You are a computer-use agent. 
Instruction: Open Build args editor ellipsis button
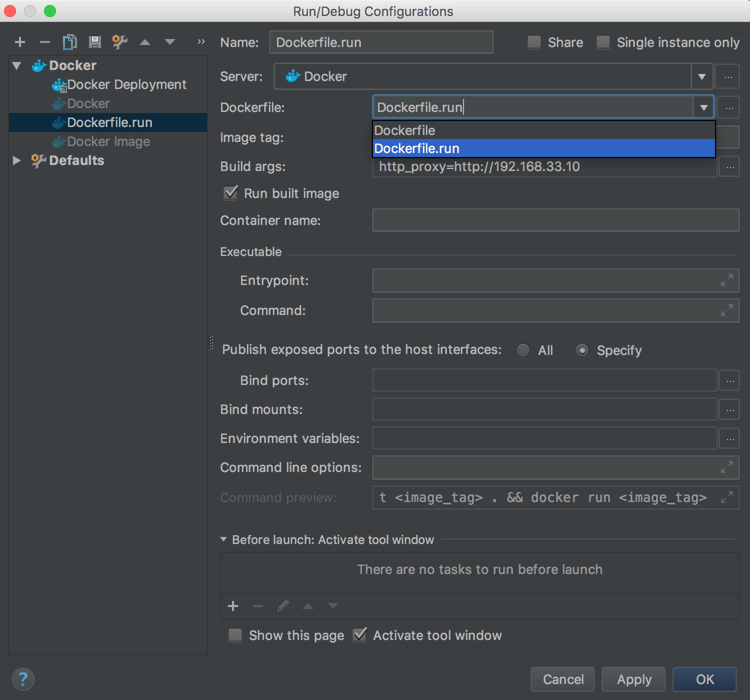tap(730, 167)
